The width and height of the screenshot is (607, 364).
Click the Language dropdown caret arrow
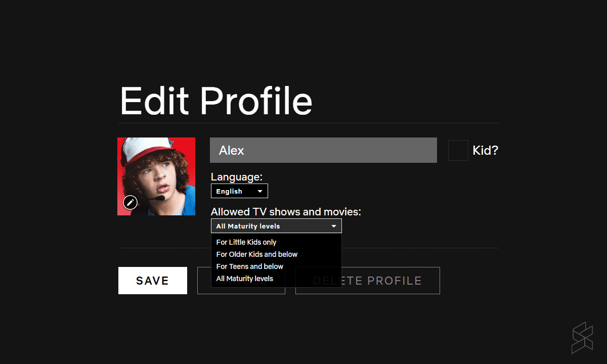[260, 192]
